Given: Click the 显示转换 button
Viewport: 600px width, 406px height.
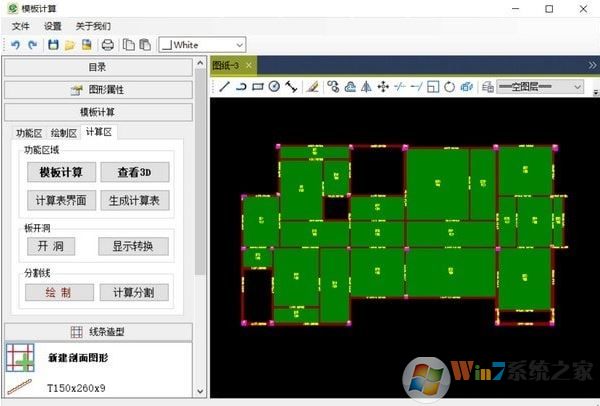Looking at the screenshot, I should tap(133, 246).
